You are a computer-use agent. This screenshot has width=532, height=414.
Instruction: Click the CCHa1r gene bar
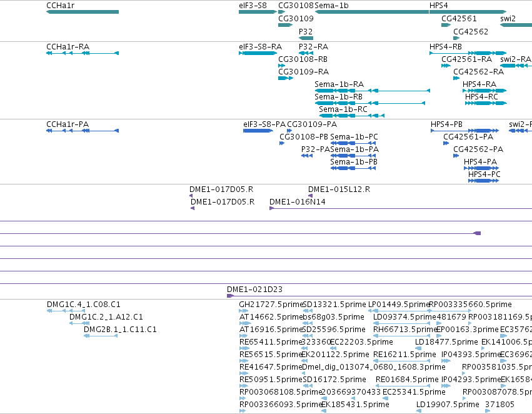(83, 12)
